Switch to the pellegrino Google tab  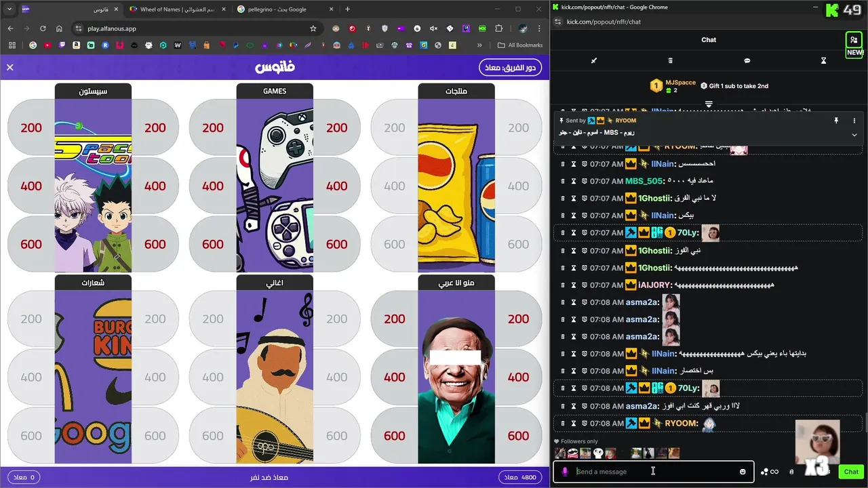click(285, 9)
